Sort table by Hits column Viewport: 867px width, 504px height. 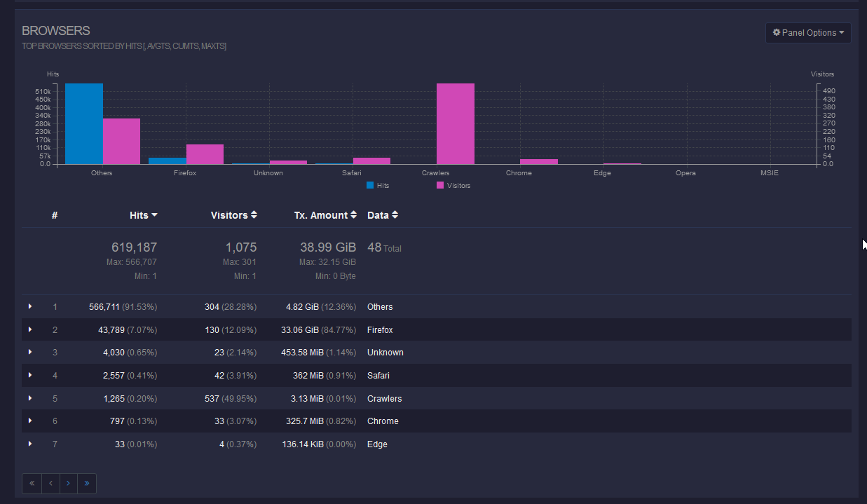click(x=143, y=215)
